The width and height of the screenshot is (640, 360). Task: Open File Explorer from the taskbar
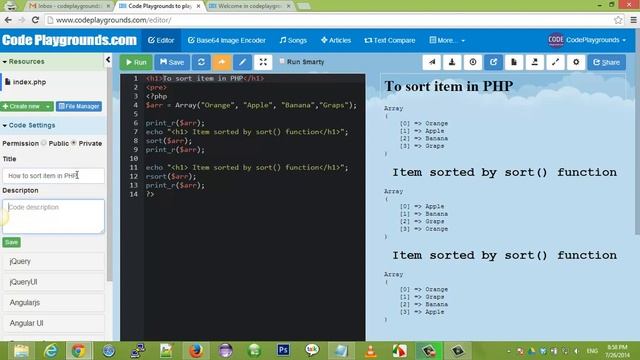click(x=21, y=351)
